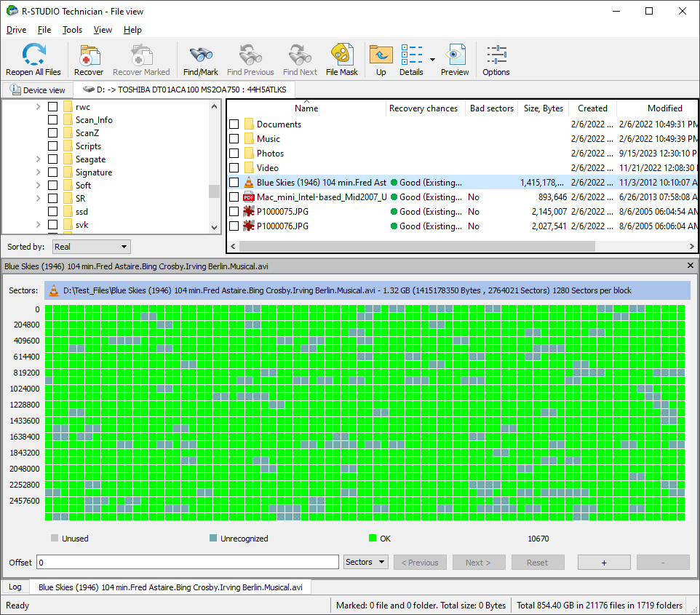The width and height of the screenshot is (700, 615).
Task: Open the Options toolbar icon
Action: point(496,55)
